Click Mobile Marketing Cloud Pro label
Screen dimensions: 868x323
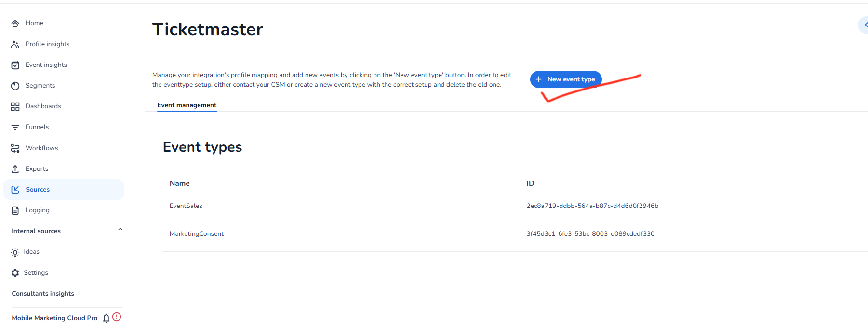point(54,318)
